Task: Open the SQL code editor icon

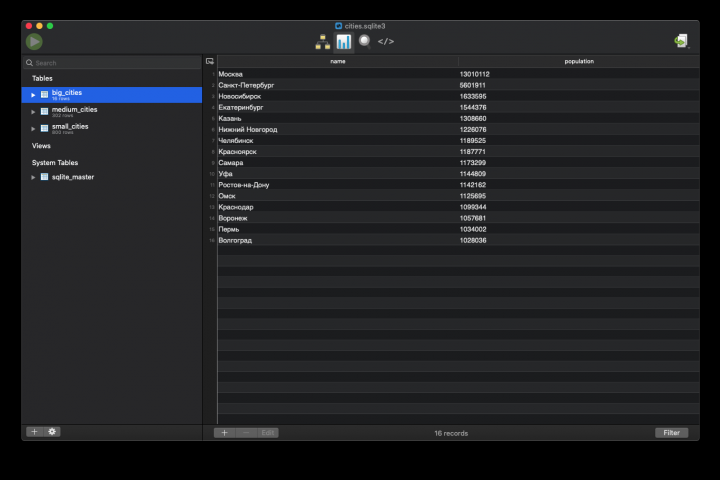Action: [x=386, y=41]
